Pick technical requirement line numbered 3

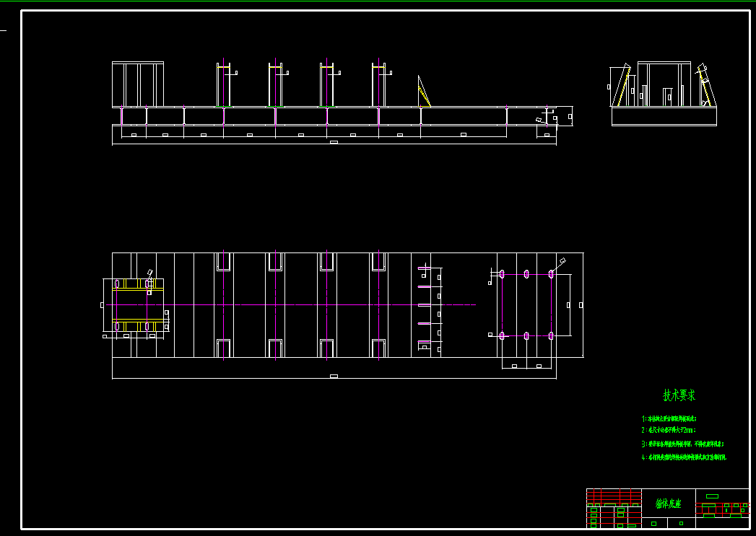[x=683, y=444]
